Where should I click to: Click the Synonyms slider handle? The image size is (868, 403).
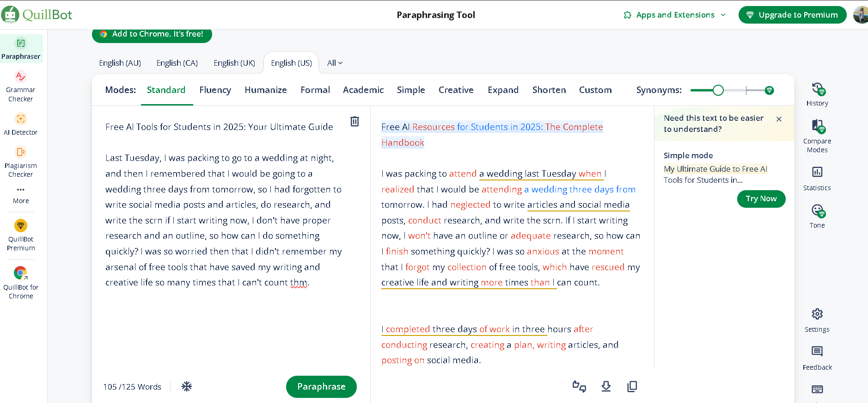point(718,90)
